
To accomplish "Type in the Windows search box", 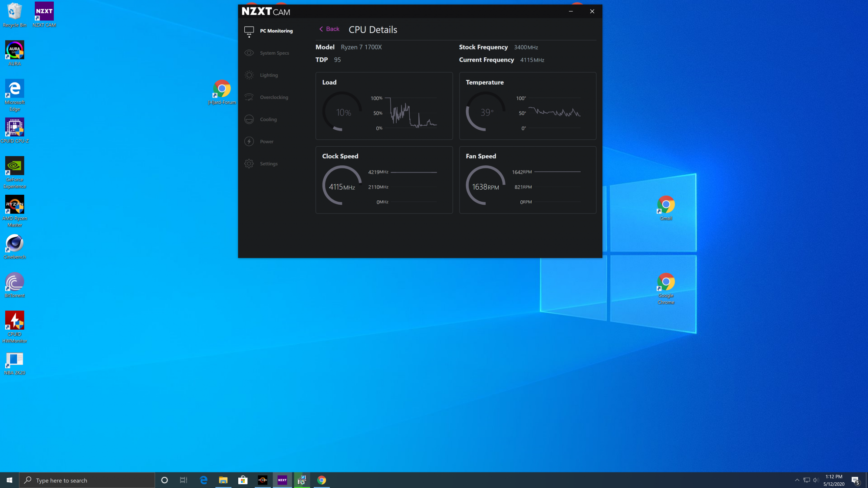I will (x=87, y=480).
